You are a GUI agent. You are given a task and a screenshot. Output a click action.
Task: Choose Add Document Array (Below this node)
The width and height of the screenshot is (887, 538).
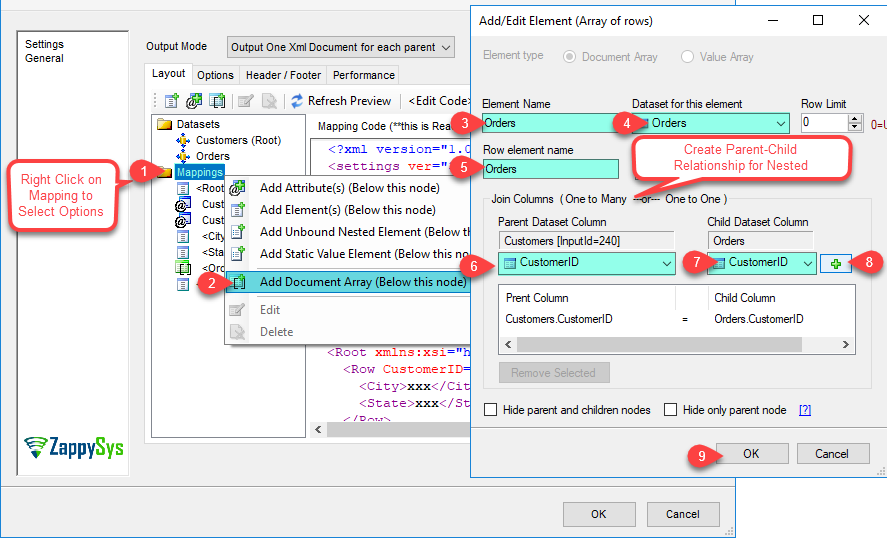349,282
